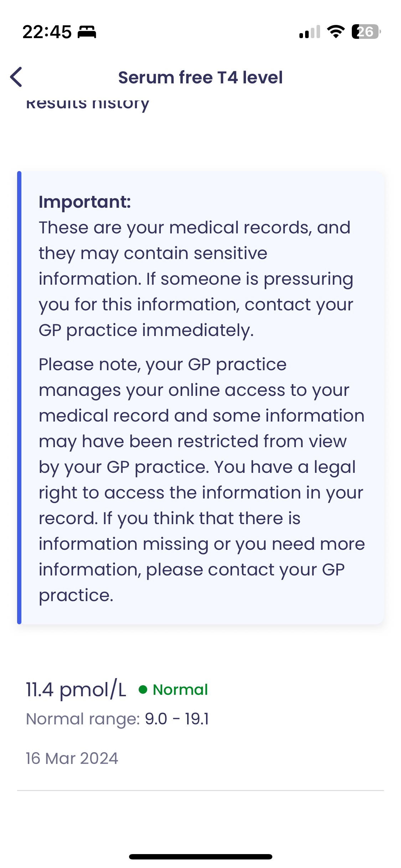Tap the battery level indicator

pyautogui.click(x=366, y=32)
